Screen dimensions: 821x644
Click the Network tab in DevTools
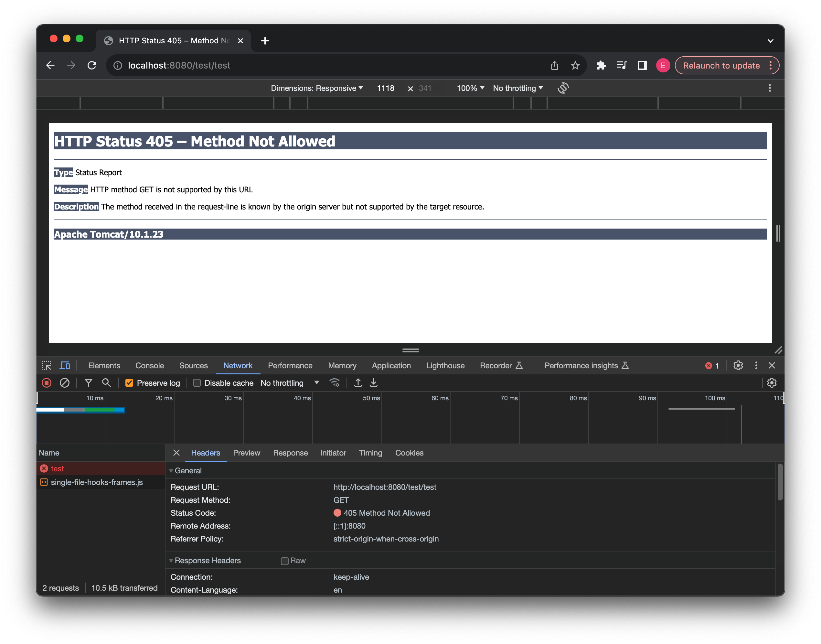238,365
